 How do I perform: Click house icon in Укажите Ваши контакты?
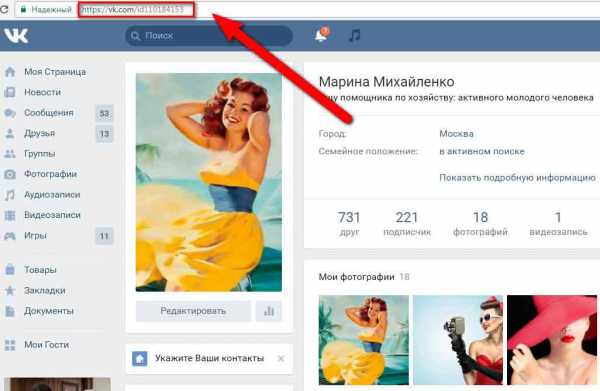(x=140, y=358)
